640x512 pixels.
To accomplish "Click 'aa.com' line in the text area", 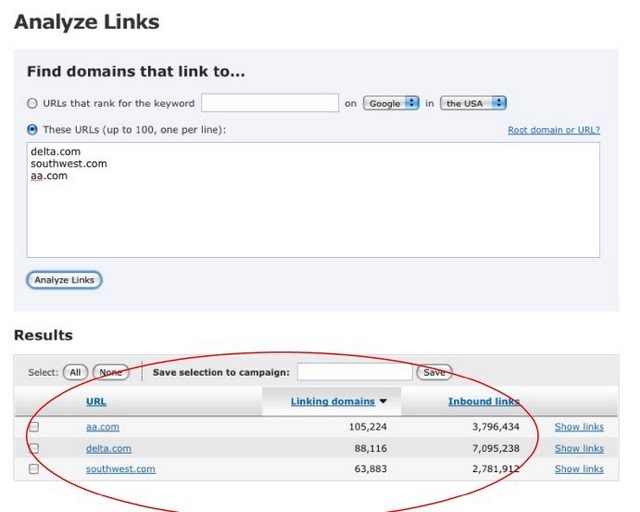I will coord(49,176).
